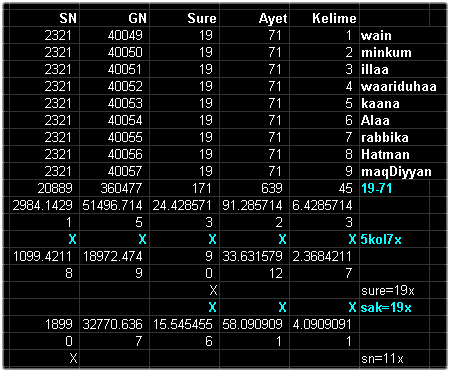Screen dimensions: 450x372
Task: Select the GN total 360477
Action: pyautogui.click(x=121, y=188)
